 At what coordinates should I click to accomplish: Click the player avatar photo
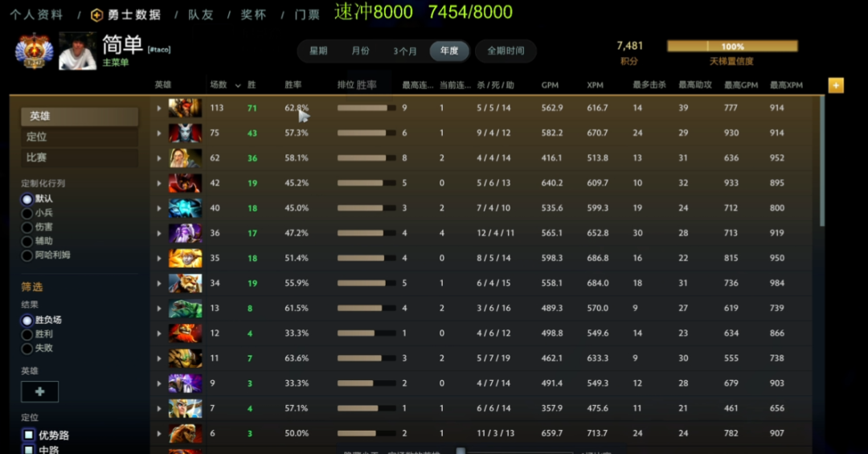[77, 51]
